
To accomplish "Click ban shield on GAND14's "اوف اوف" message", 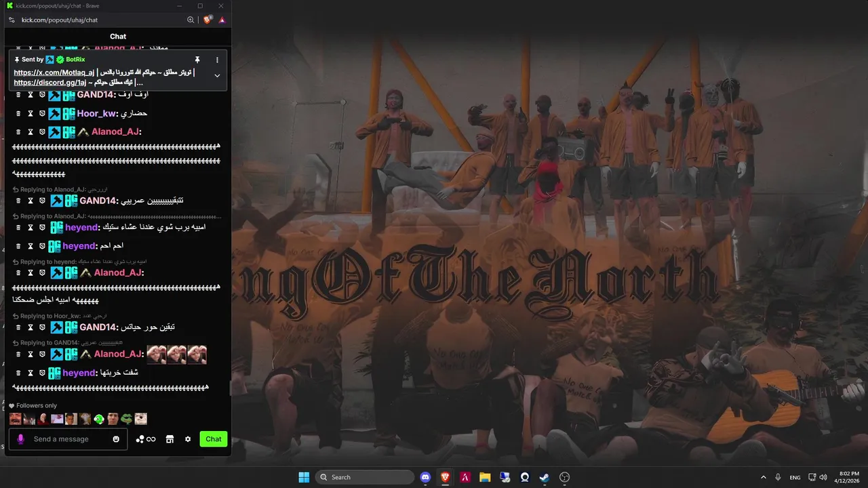I will click(42, 95).
